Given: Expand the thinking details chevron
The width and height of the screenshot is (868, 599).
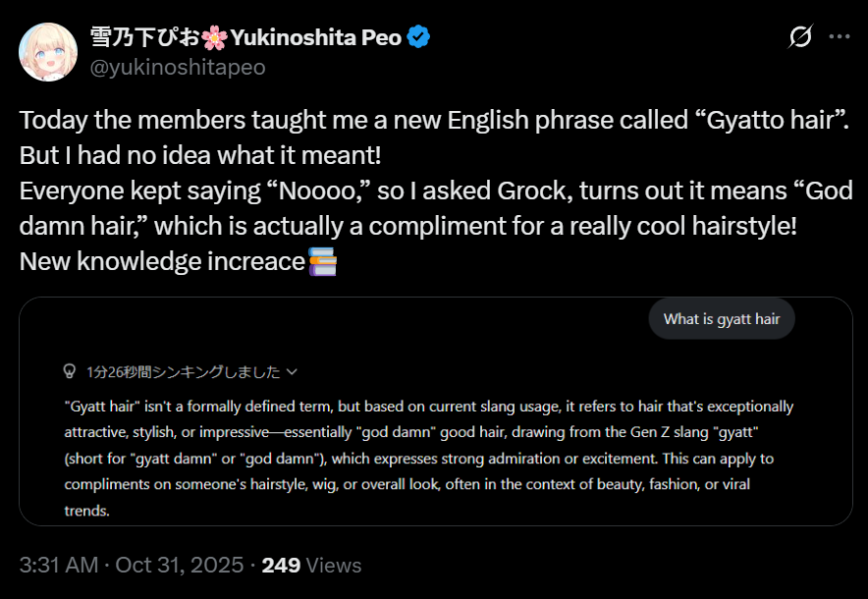Looking at the screenshot, I should click(x=292, y=372).
